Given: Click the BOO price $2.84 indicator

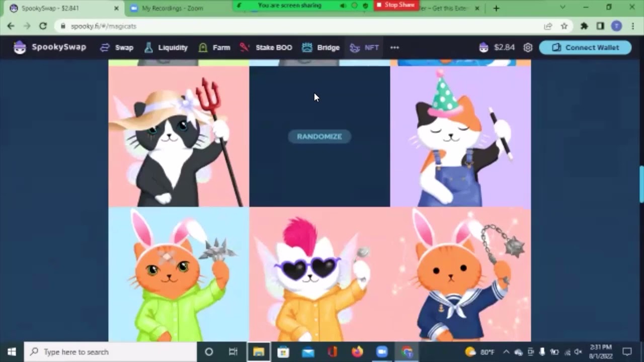Looking at the screenshot, I should [x=497, y=47].
